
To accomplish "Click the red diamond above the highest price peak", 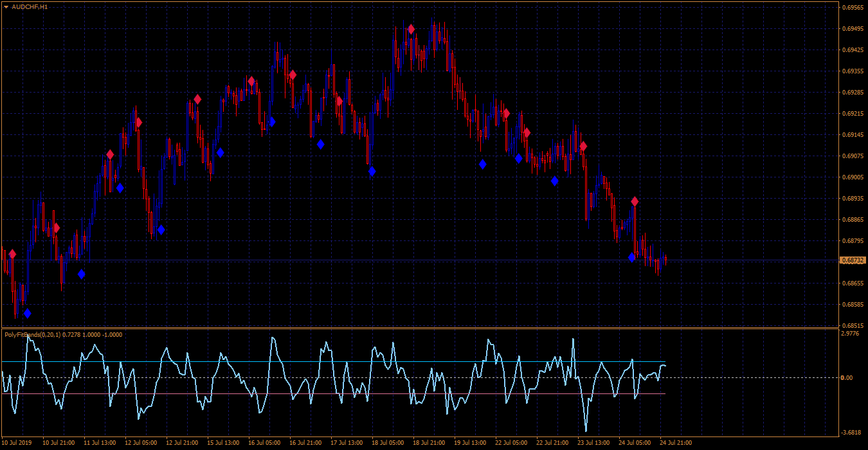I will (x=411, y=29).
